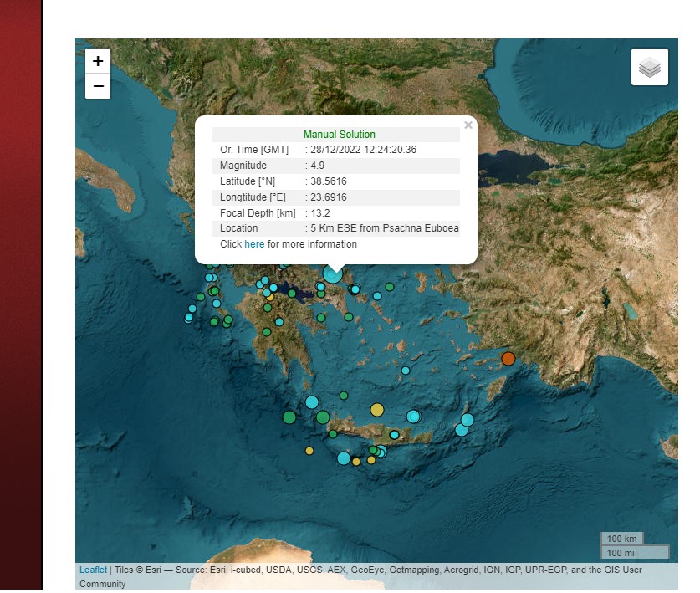Click the longitude value 23.6916

329,197
